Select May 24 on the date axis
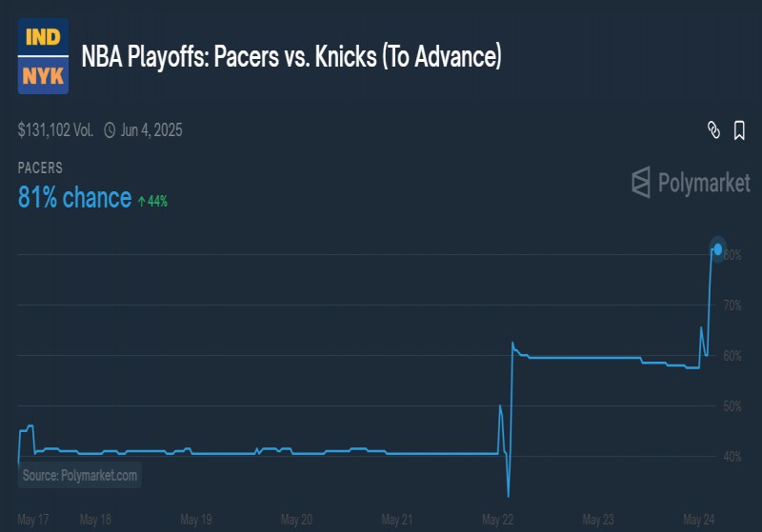 pyautogui.click(x=698, y=520)
